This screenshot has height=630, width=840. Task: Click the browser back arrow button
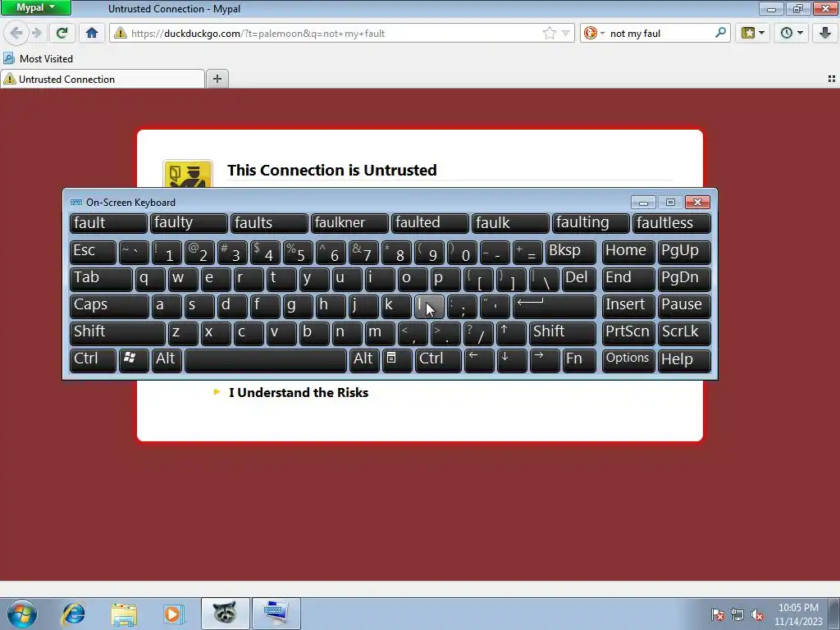pos(16,33)
